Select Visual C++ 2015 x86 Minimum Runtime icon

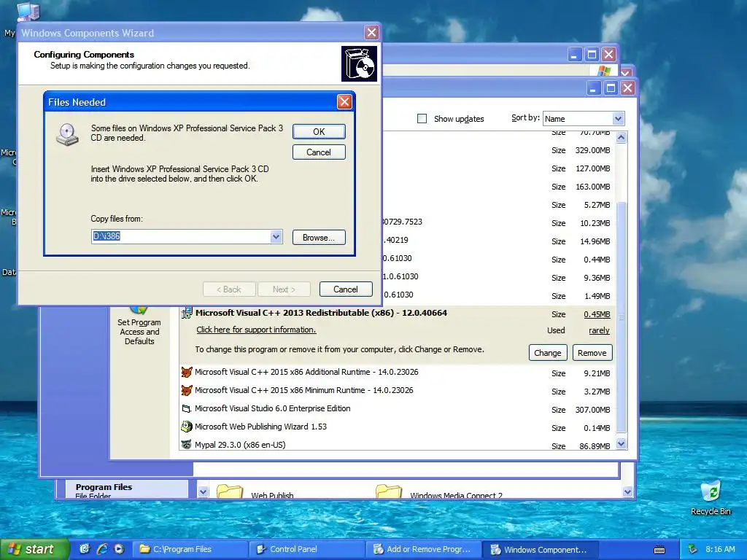coord(187,391)
